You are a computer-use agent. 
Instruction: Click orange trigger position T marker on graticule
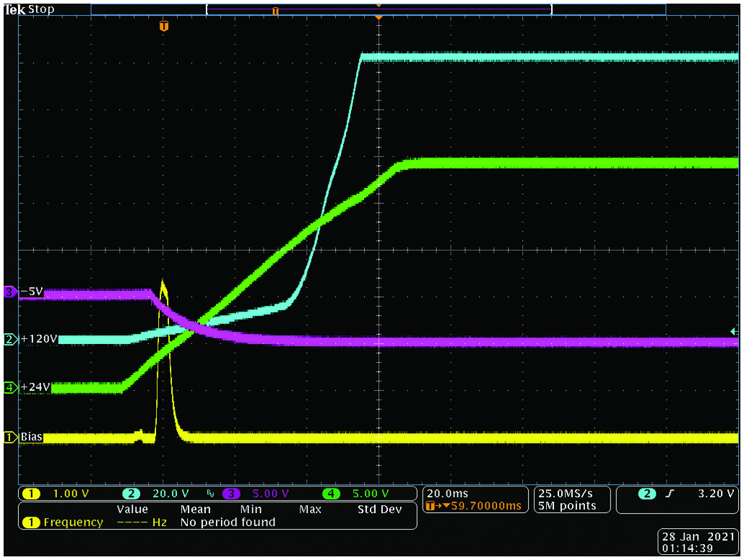(164, 26)
